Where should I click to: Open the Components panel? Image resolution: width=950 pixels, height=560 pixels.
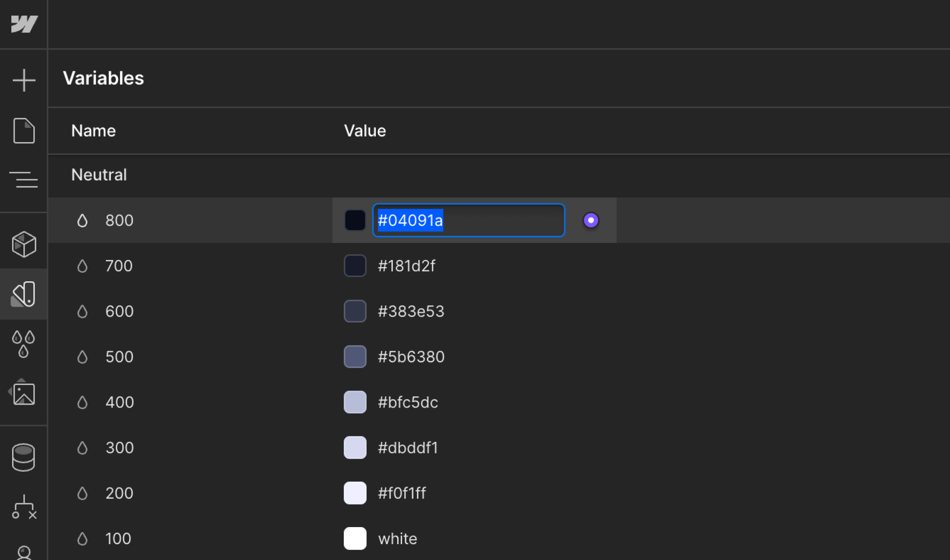(x=24, y=244)
